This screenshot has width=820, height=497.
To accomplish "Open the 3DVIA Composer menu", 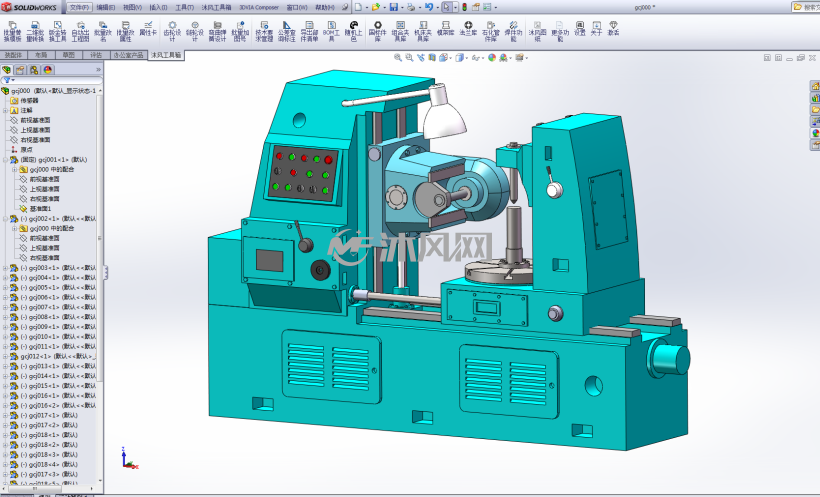I will coord(259,7).
